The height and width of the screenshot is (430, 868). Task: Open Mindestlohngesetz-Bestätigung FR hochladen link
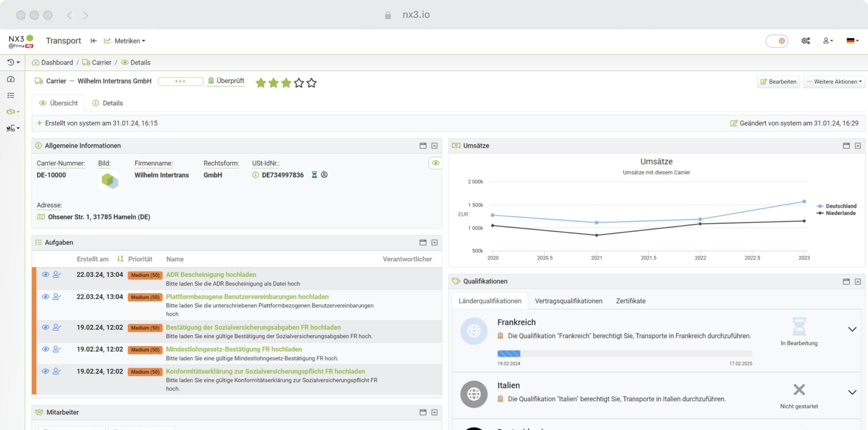click(x=234, y=349)
